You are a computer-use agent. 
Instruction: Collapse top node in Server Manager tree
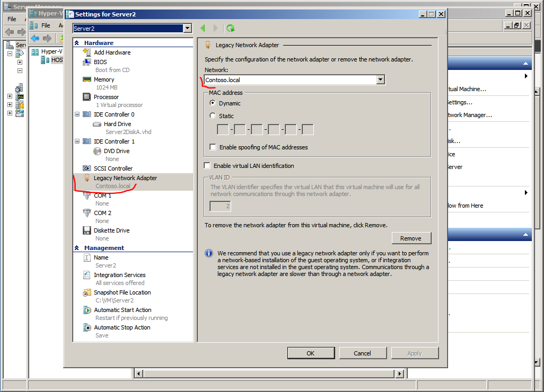click(x=10, y=54)
